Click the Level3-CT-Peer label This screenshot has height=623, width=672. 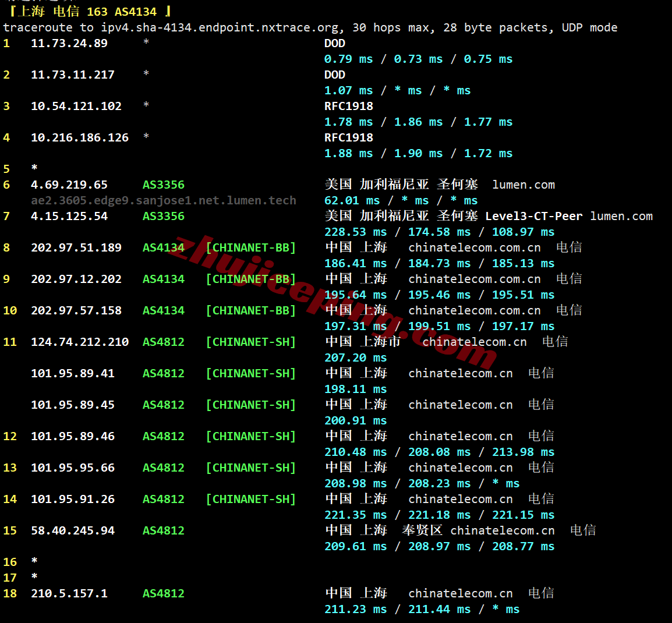[x=533, y=216]
